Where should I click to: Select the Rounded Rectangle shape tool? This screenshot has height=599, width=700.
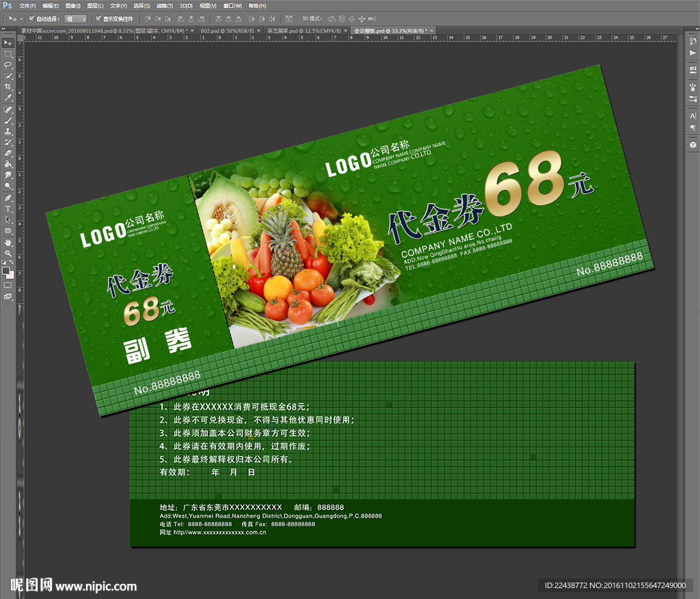click(x=8, y=231)
